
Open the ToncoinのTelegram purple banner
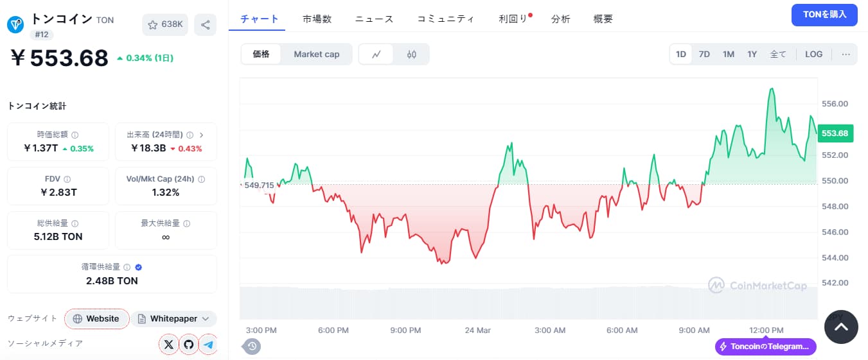pyautogui.click(x=765, y=347)
